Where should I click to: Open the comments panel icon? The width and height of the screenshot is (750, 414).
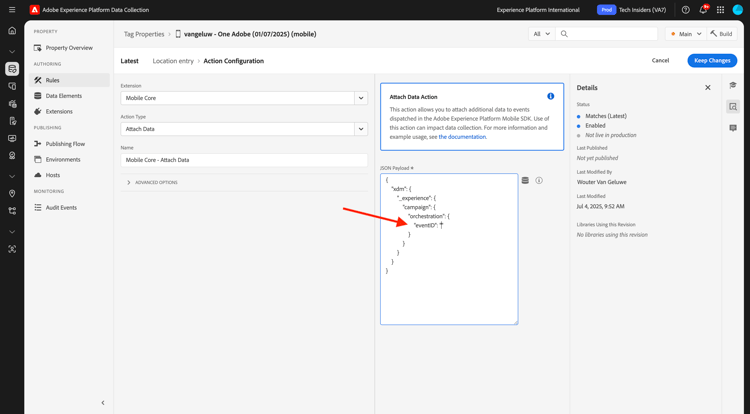tap(733, 128)
